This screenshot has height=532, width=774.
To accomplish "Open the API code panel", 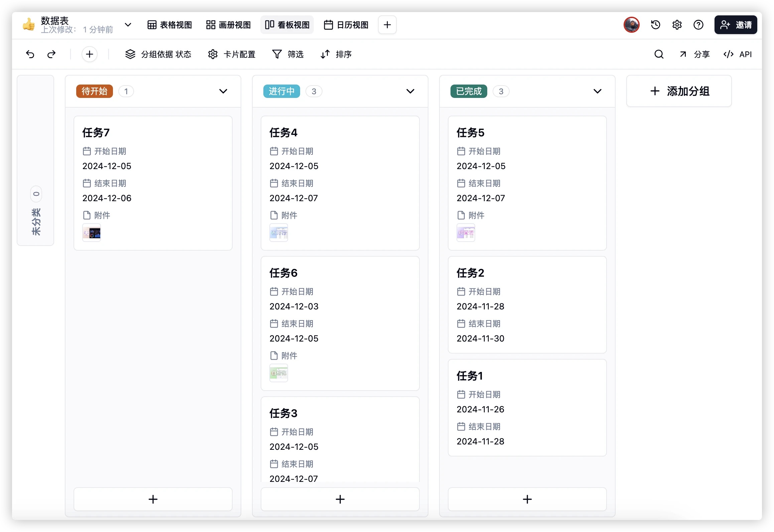I will point(738,54).
